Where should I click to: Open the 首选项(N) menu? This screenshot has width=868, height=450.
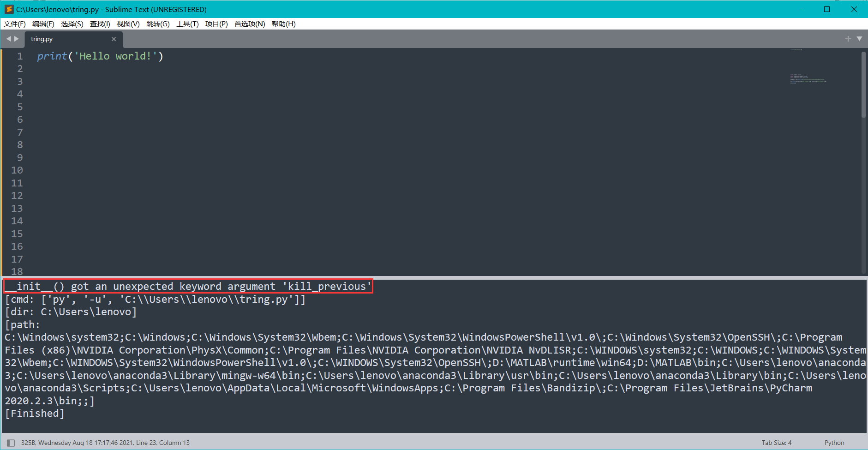(249, 24)
